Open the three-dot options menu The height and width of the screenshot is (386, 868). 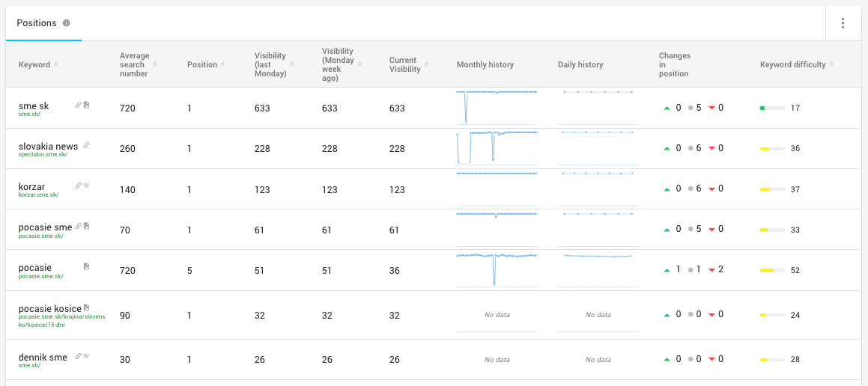pos(843,23)
